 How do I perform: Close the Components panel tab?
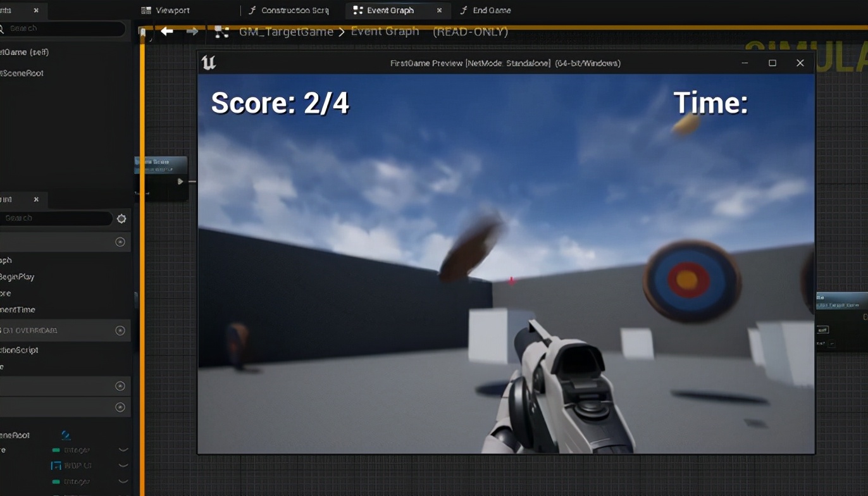coord(36,10)
